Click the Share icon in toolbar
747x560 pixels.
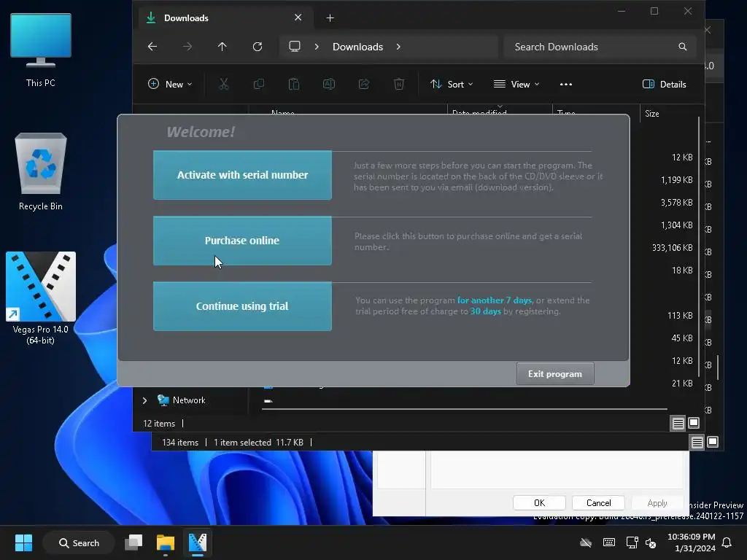pyautogui.click(x=364, y=85)
